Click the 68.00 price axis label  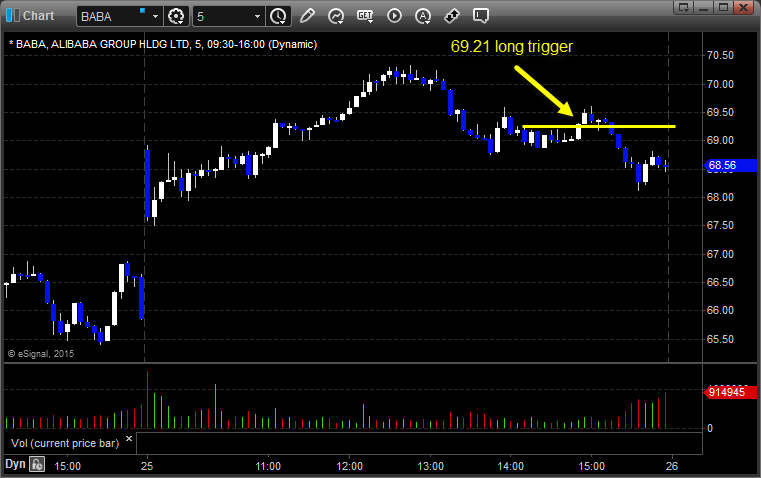click(720, 197)
